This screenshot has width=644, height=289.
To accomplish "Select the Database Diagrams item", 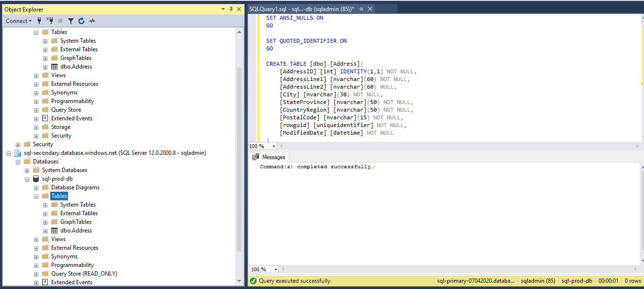I will click(76, 187).
